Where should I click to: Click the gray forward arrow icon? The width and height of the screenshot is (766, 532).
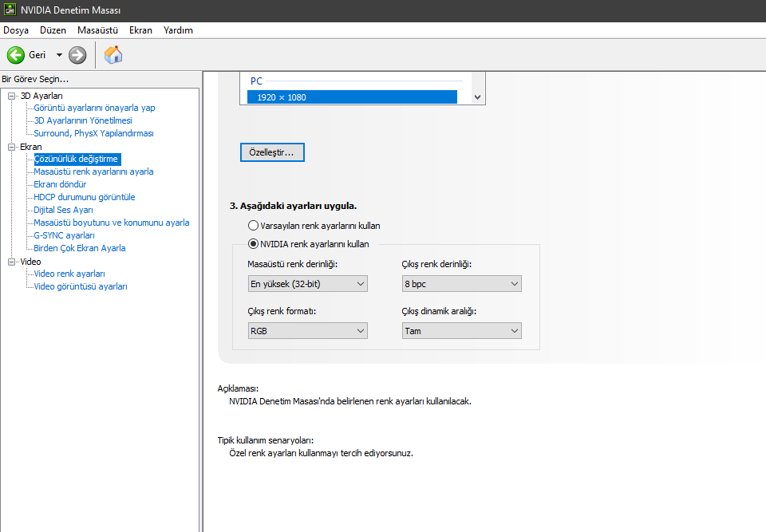77,55
